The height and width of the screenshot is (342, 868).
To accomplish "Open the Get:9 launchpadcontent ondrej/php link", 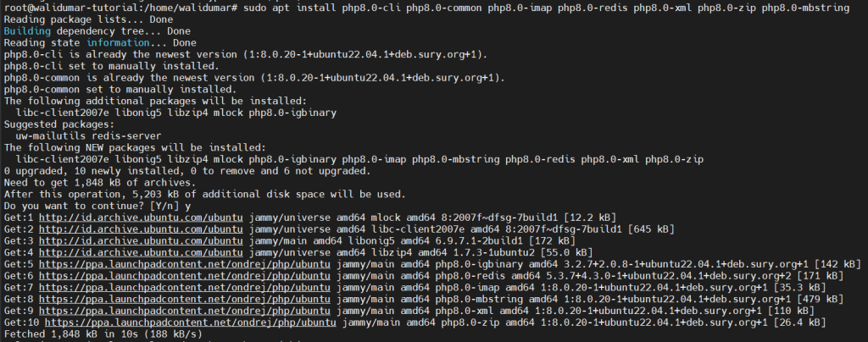I will [184, 311].
